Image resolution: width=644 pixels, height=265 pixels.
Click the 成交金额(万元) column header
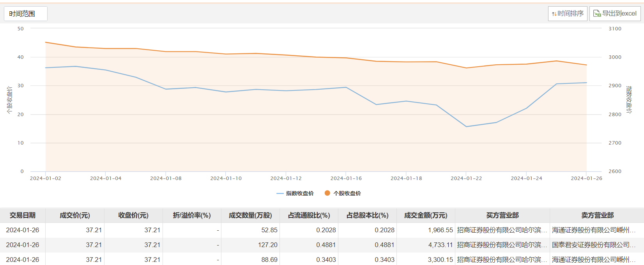(x=426, y=216)
